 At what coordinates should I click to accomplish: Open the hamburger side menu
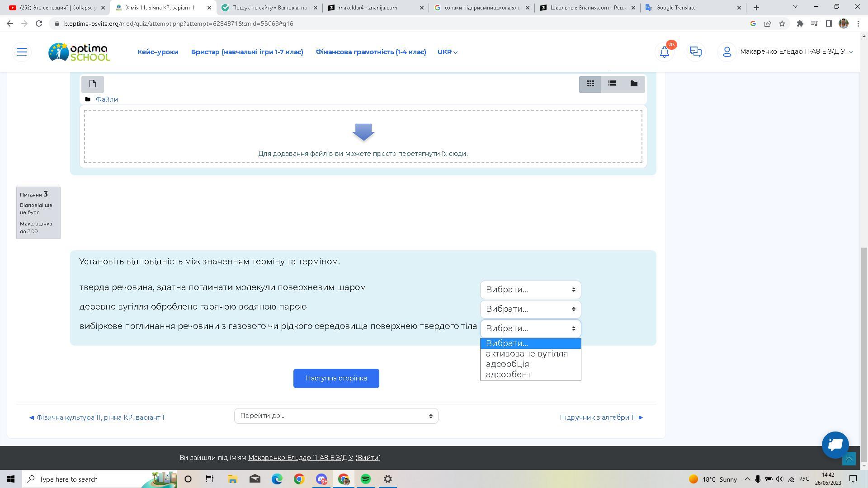click(22, 52)
